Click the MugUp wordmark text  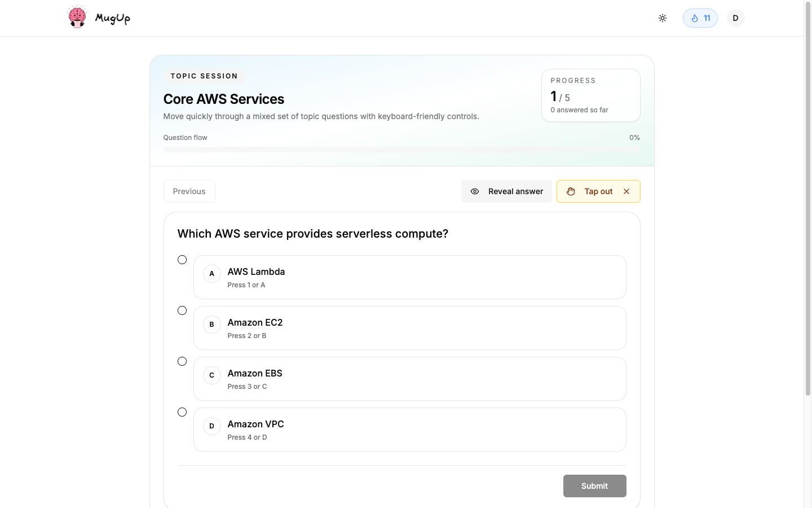pyautogui.click(x=113, y=18)
